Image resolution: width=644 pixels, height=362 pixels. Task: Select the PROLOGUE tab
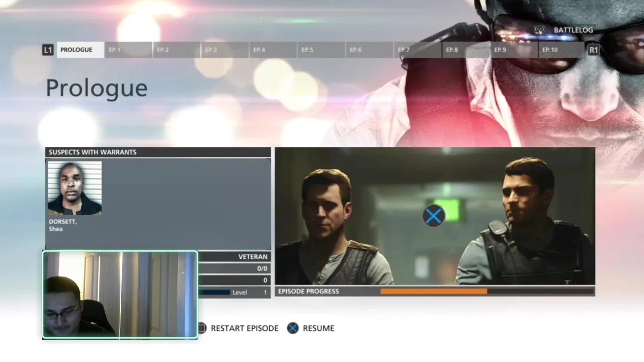[x=80, y=50]
